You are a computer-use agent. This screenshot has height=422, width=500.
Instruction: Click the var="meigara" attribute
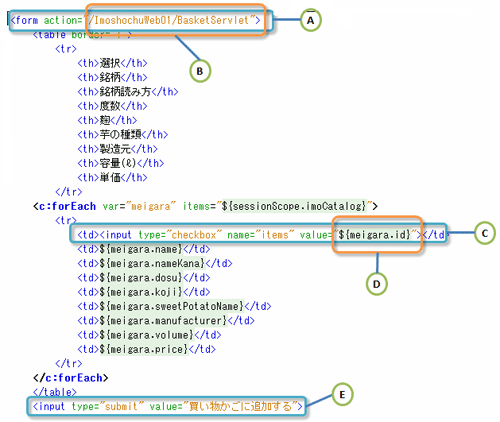[139, 206]
